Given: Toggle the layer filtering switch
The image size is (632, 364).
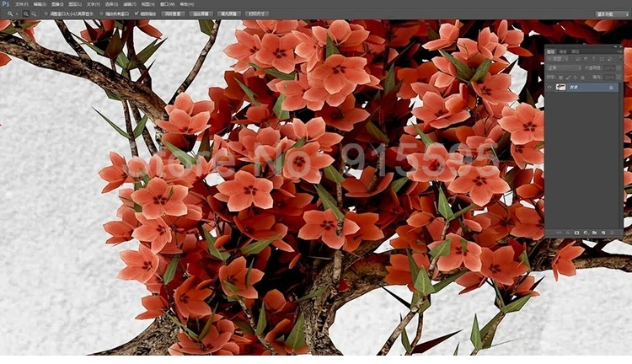Looking at the screenshot, I should click(621, 58).
